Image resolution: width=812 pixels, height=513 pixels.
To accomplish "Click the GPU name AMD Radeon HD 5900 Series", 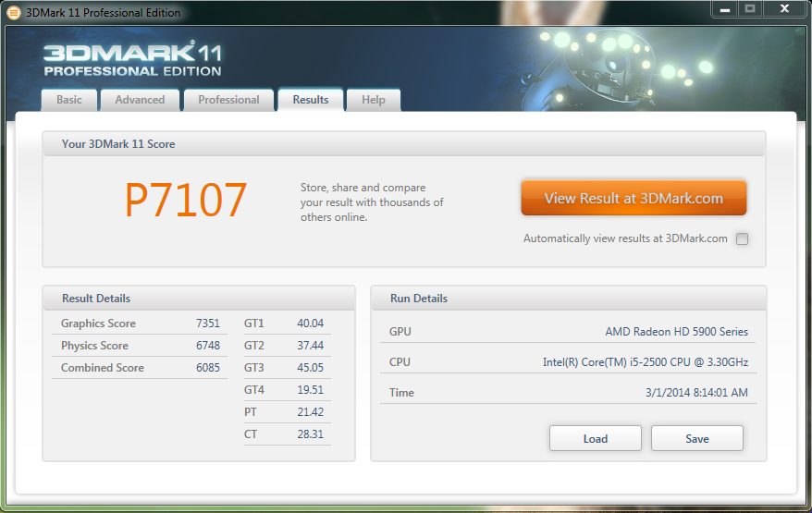I will click(x=676, y=331).
